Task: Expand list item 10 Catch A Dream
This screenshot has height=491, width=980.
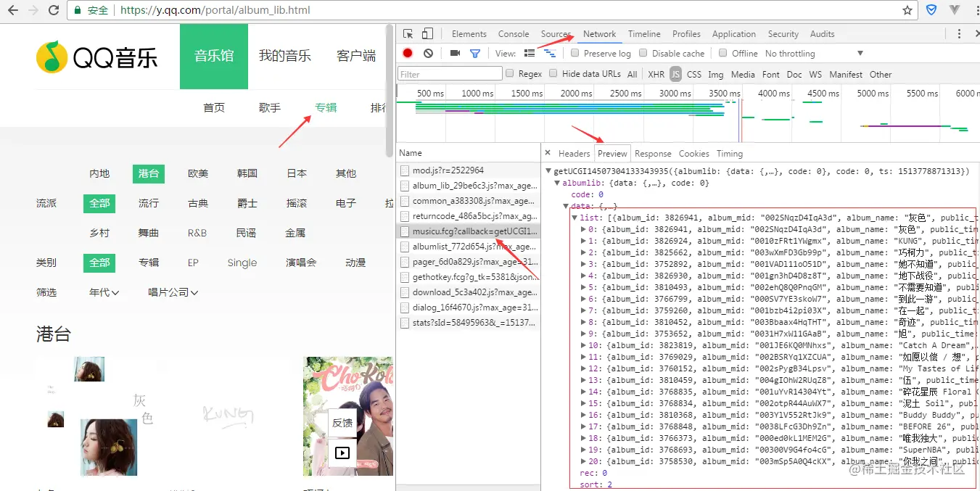Action: click(x=584, y=346)
